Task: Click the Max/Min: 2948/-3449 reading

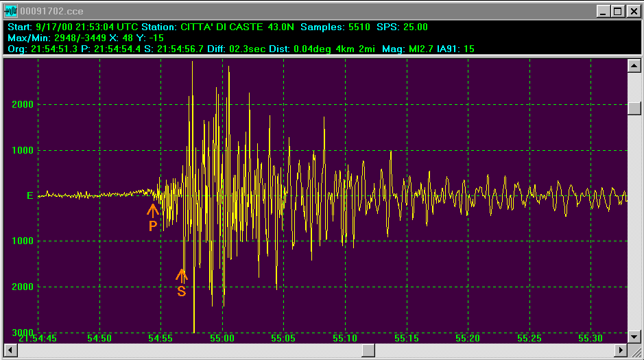Action: click(57, 38)
